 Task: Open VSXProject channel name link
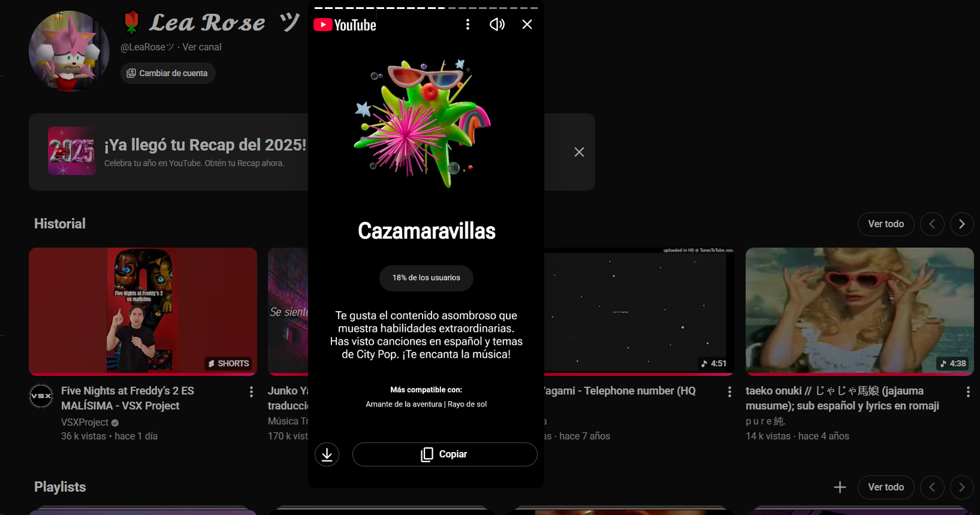[x=85, y=423]
